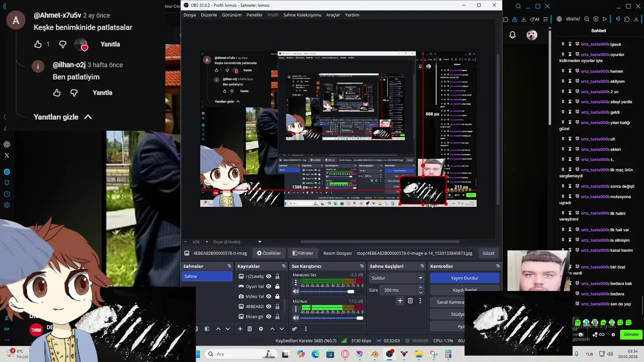The image size is (644, 362).
Task: Open the Soldur transition dropdown
Action: (397, 278)
